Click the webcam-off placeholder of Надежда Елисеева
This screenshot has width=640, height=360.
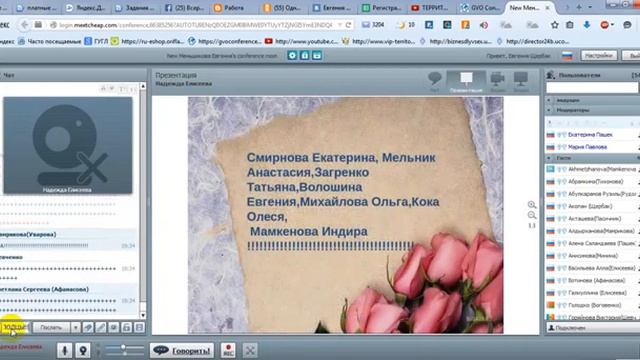(68, 145)
